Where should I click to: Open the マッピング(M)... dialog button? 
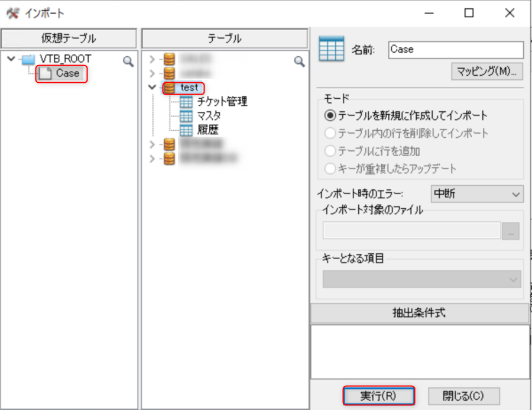point(487,72)
